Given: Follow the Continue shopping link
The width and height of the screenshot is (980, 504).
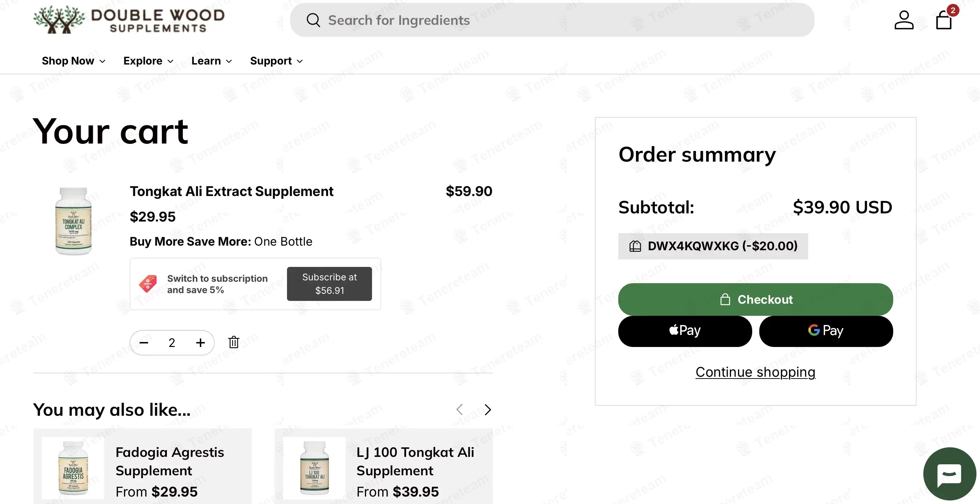Looking at the screenshot, I should [x=755, y=372].
